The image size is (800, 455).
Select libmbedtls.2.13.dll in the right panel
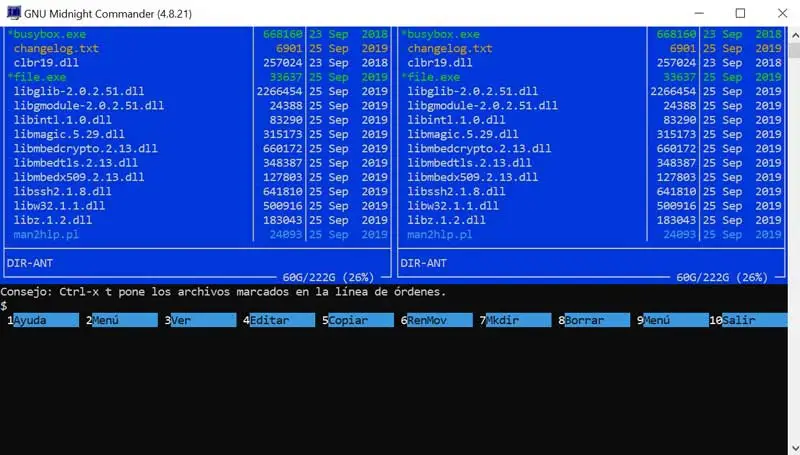[x=469, y=163]
